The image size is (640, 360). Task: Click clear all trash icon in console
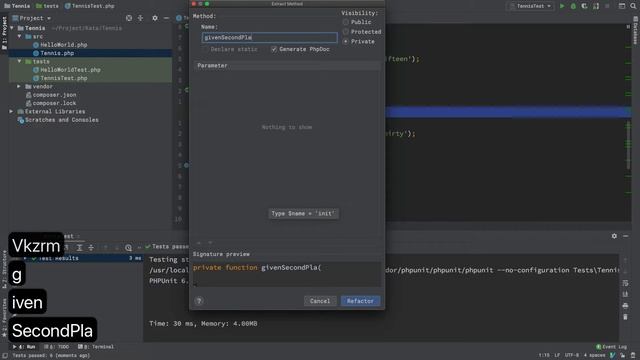pos(625,317)
